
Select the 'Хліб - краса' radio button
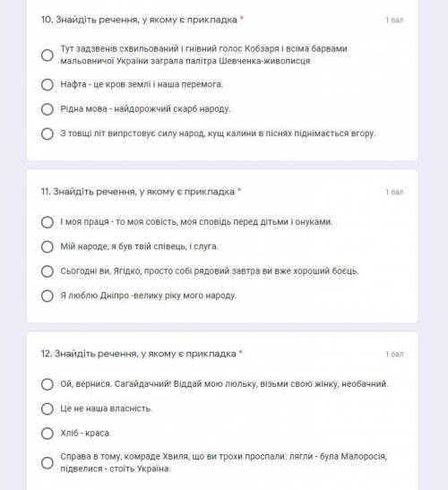pyautogui.click(x=47, y=434)
